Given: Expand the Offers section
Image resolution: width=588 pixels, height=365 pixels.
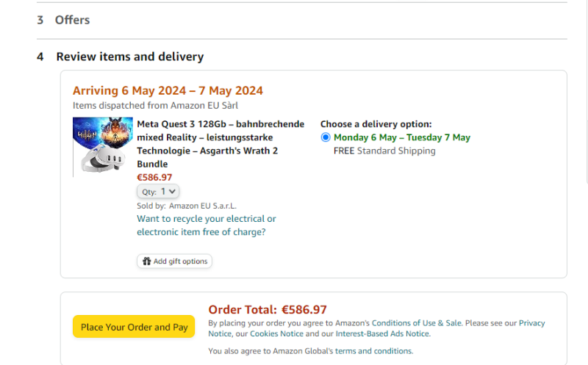Looking at the screenshot, I should click(72, 20).
